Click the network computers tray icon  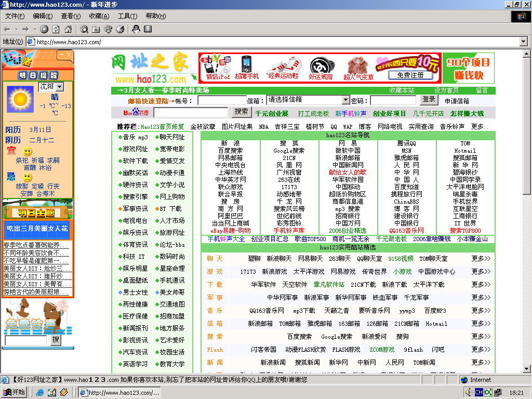click(x=498, y=393)
